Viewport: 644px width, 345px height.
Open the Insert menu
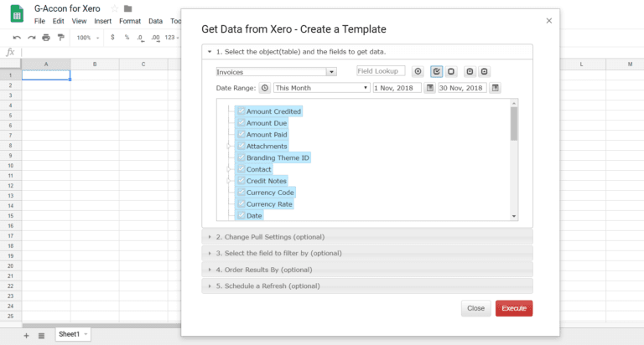point(102,21)
